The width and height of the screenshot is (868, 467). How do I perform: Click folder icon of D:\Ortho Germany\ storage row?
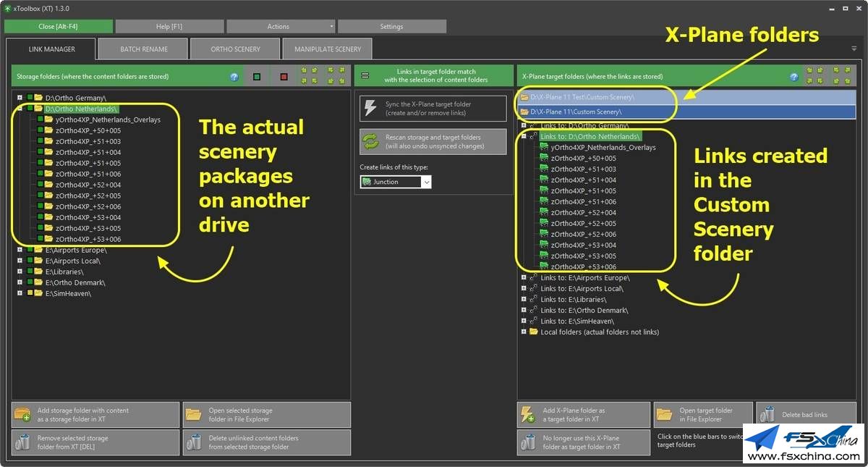click(39, 97)
